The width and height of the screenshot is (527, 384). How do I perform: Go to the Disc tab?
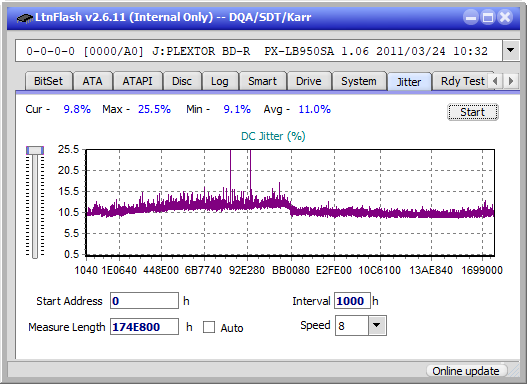(x=182, y=81)
